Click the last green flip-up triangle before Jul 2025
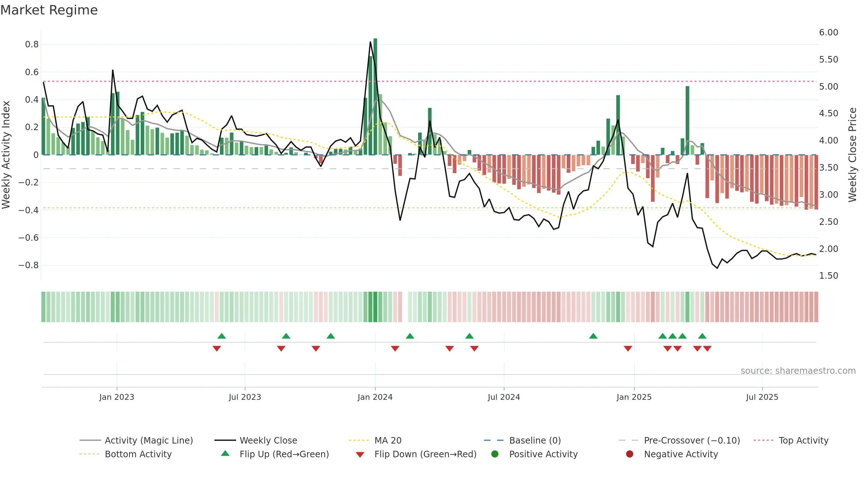The height and width of the screenshot is (488, 868). coord(702,336)
